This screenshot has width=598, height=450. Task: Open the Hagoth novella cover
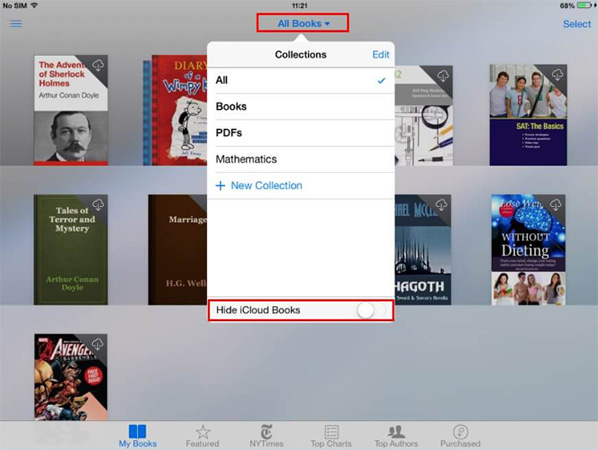pos(423,250)
